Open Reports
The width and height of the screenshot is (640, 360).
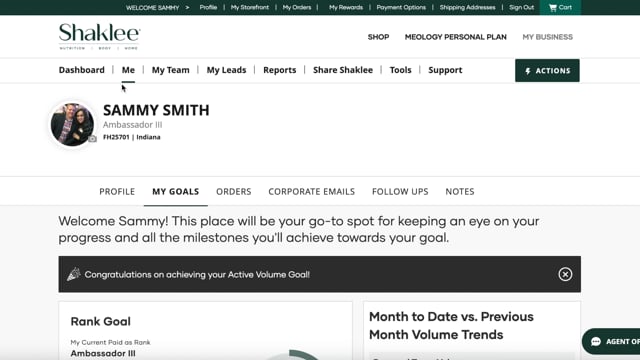[x=280, y=70]
